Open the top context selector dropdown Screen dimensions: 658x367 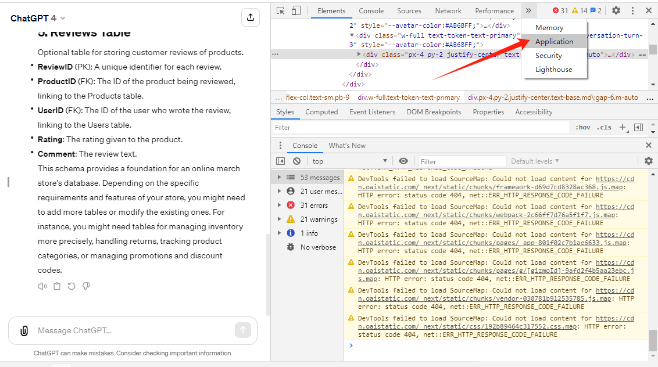[349, 161]
